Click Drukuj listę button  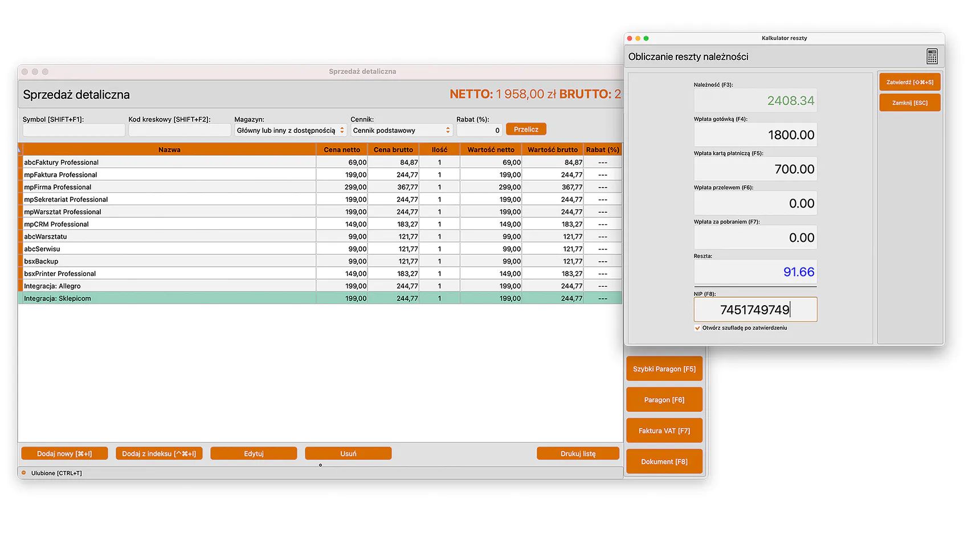pyautogui.click(x=578, y=453)
